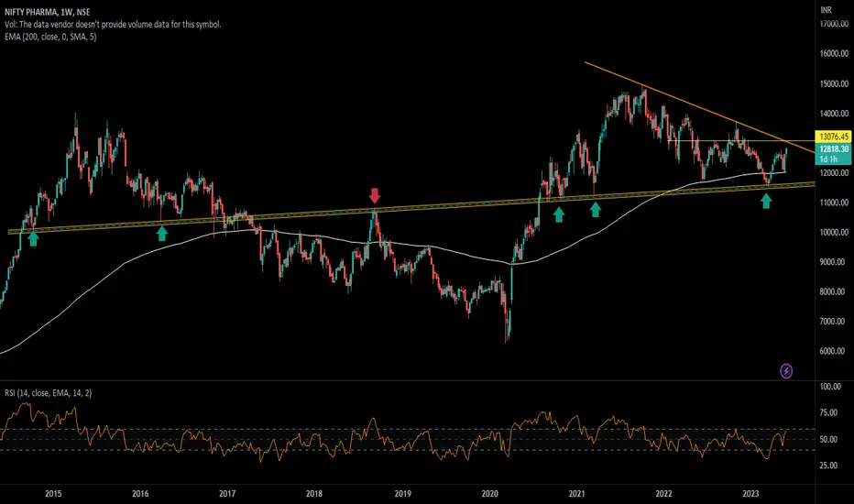Click the NIFTY PHARMA symbol title
The width and height of the screenshot is (854, 504).
coord(48,12)
